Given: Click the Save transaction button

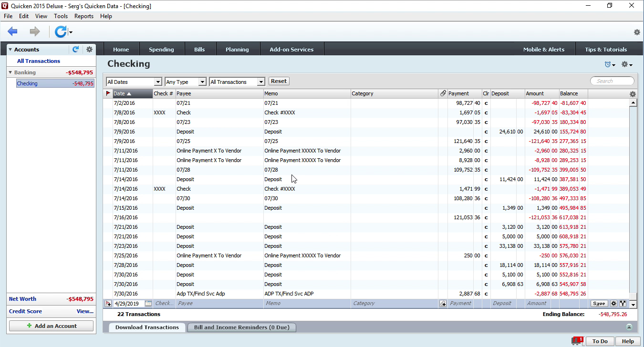Looking at the screenshot, I should 599,304.
